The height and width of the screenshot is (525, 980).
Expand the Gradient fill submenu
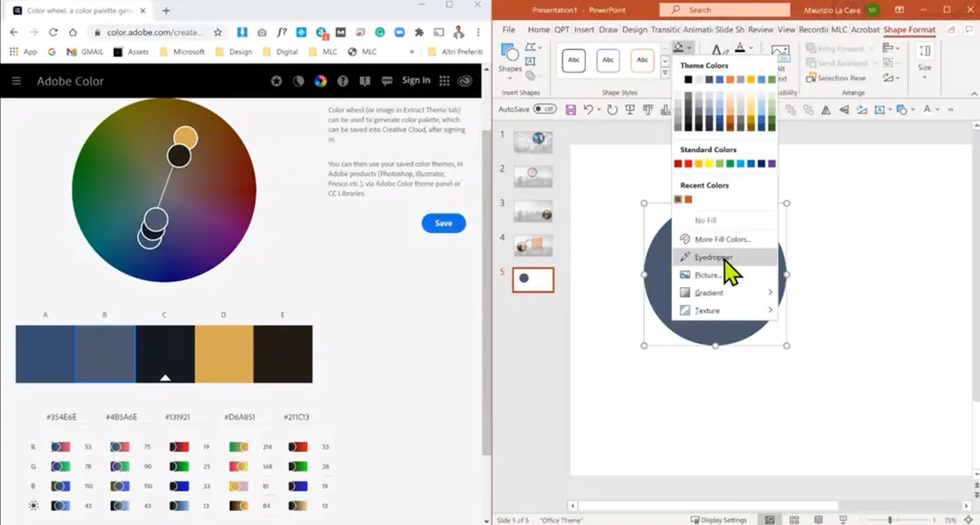(724, 293)
